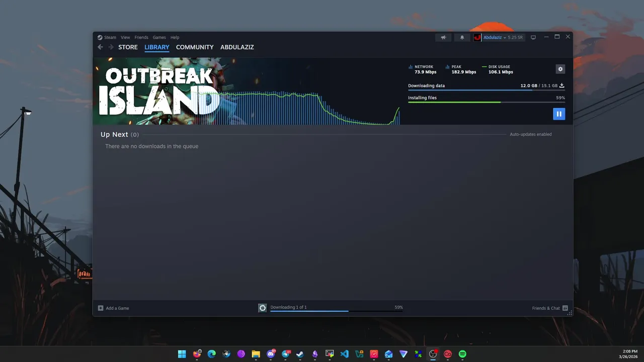The image size is (644, 362).
Task: Open the Games menu
Action: pyautogui.click(x=159, y=37)
